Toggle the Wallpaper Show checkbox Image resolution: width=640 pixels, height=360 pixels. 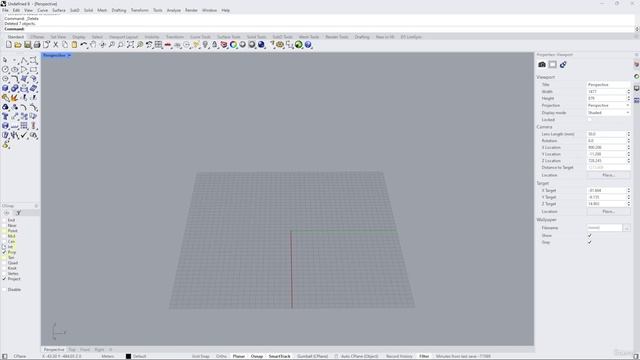pyautogui.click(x=589, y=236)
